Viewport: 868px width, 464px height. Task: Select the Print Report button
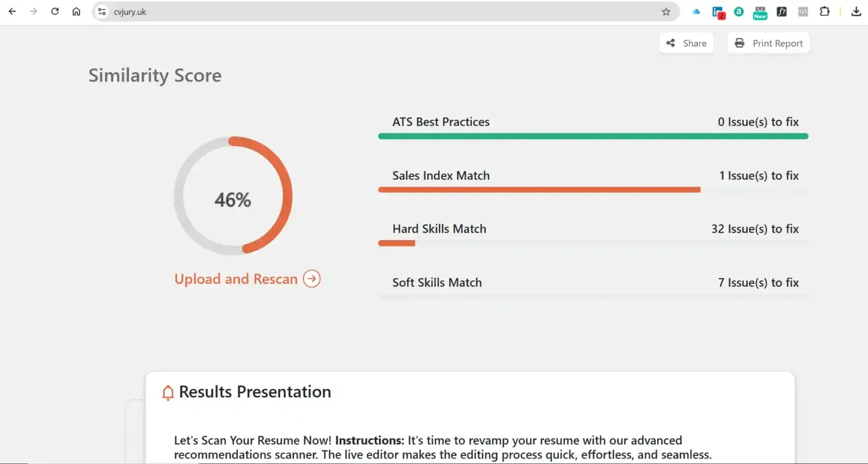click(769, 43)
